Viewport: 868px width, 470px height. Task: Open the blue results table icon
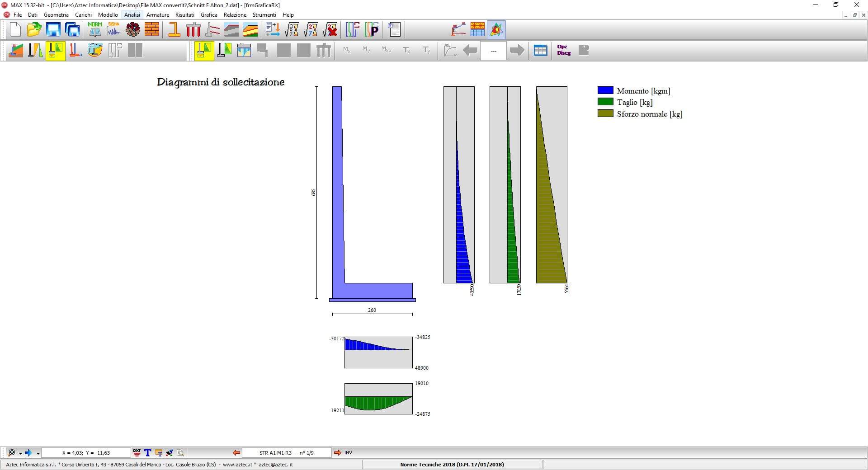click(540, 50)
